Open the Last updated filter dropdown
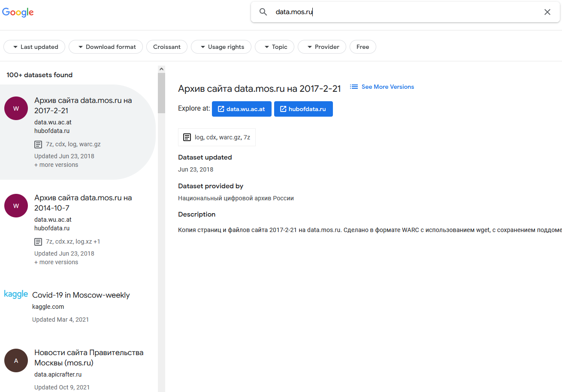The height and width of the screenshot is (392, 562). coord(34,47)
